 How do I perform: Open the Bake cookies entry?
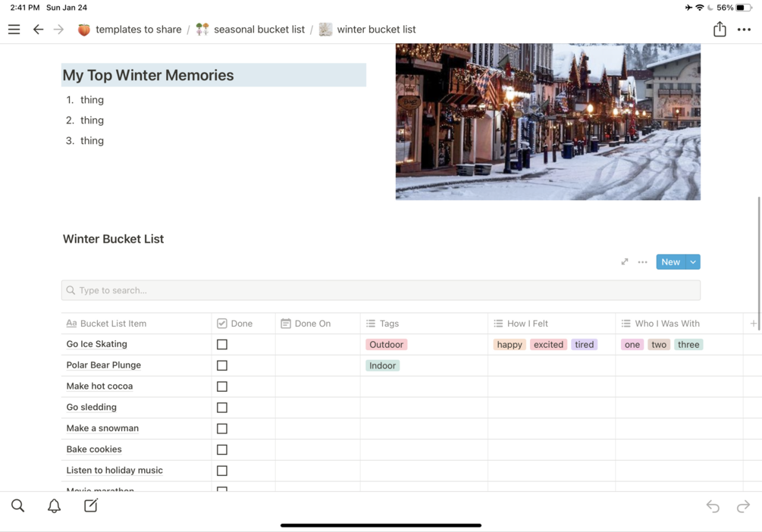click(x=94, y=449)
